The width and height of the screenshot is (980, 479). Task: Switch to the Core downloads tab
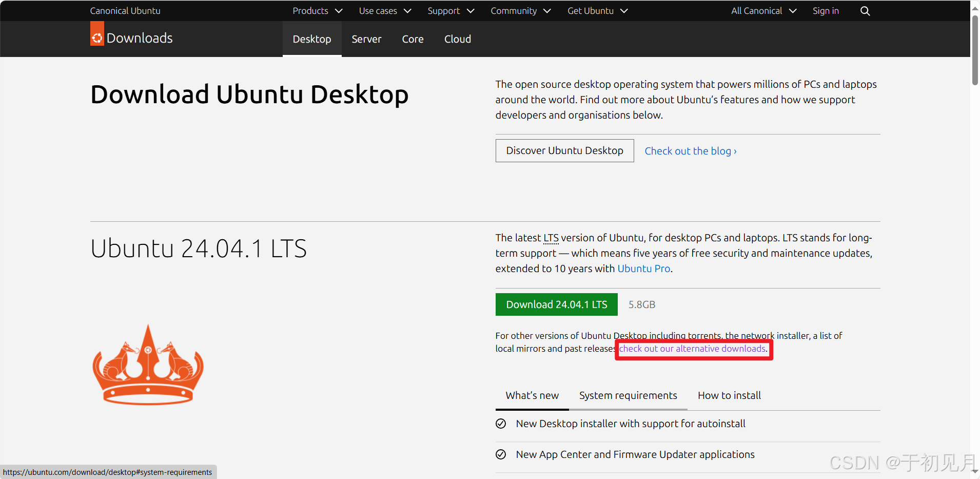coord(413,39)
